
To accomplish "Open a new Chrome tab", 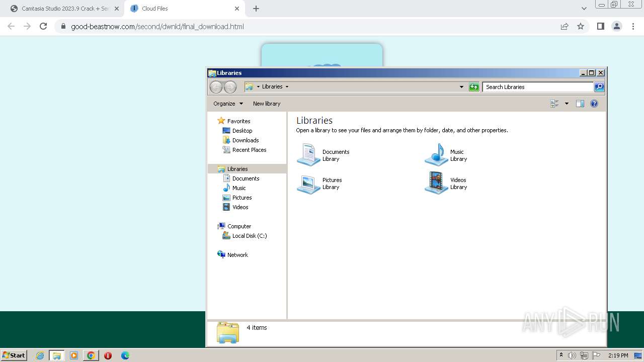I will [x=256, y=9].
